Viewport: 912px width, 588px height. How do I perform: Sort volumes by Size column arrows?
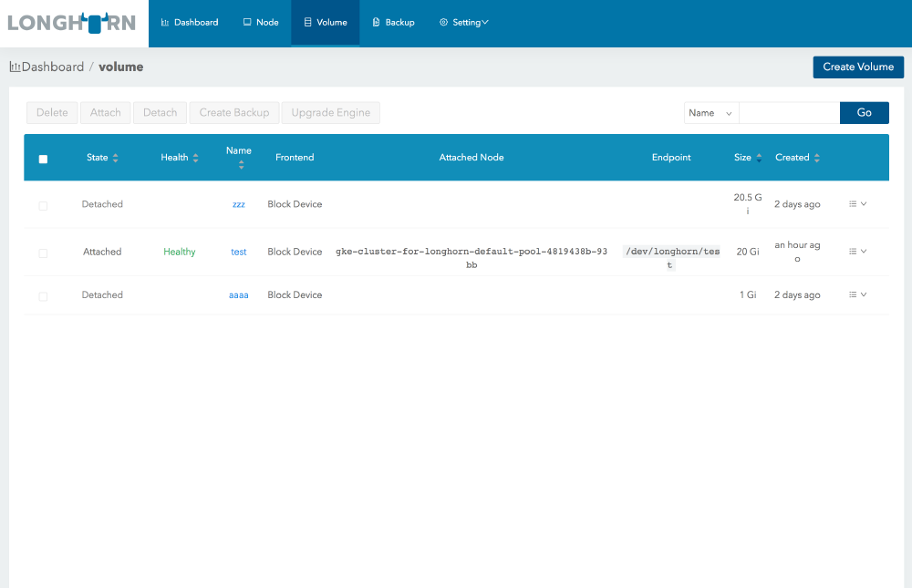pos(759,158)
